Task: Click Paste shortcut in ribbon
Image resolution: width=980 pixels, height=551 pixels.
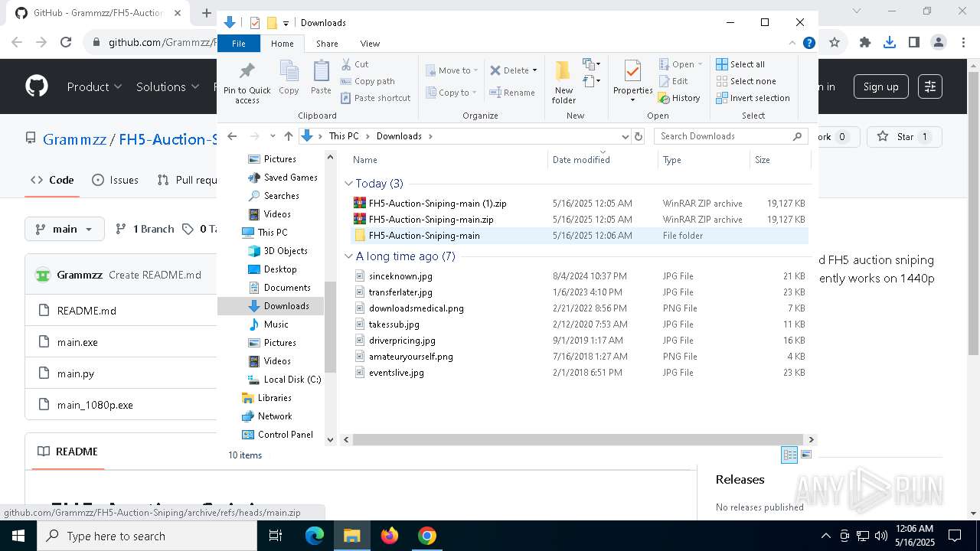Action: click(376, 98)
